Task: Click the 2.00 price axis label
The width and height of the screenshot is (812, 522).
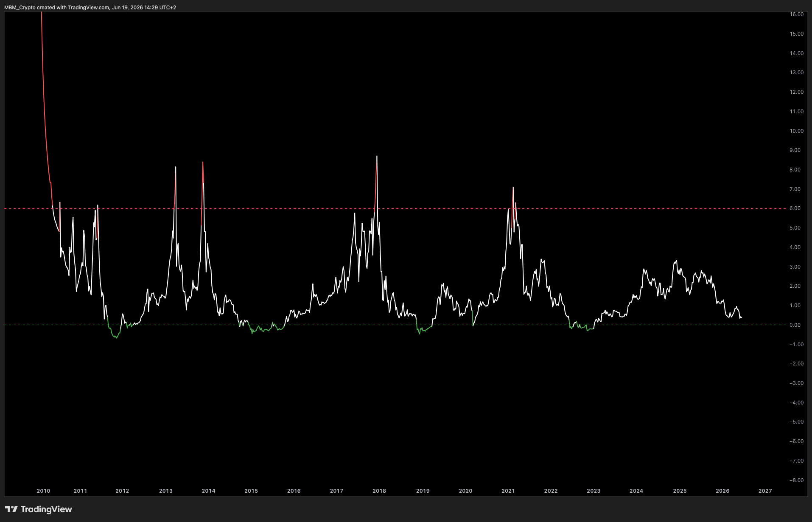Action: coord(795,286)
